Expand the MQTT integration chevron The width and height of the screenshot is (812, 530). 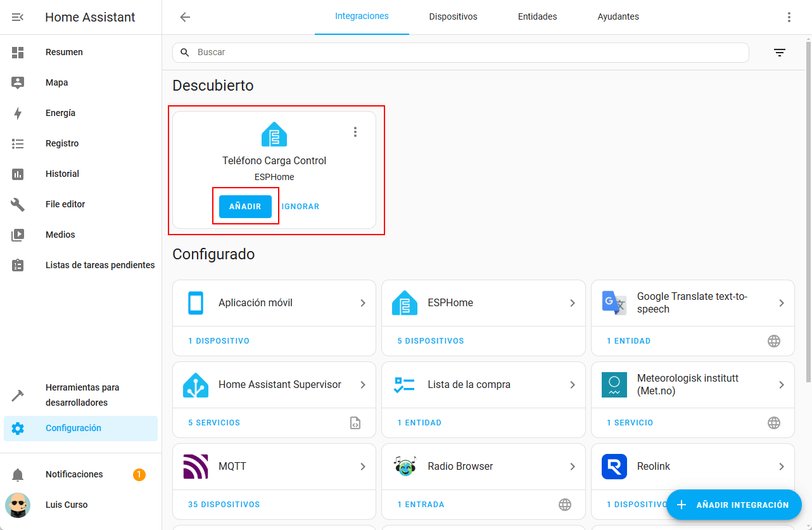coord(363,467)
